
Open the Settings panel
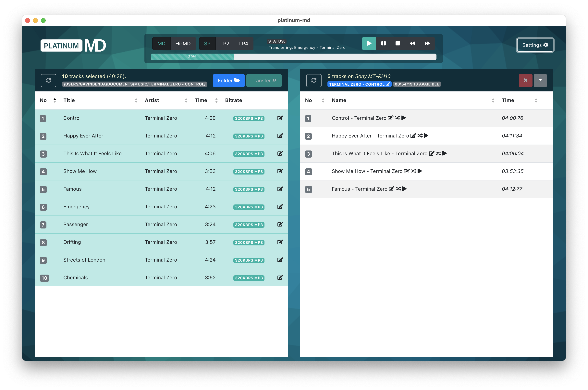535,45
